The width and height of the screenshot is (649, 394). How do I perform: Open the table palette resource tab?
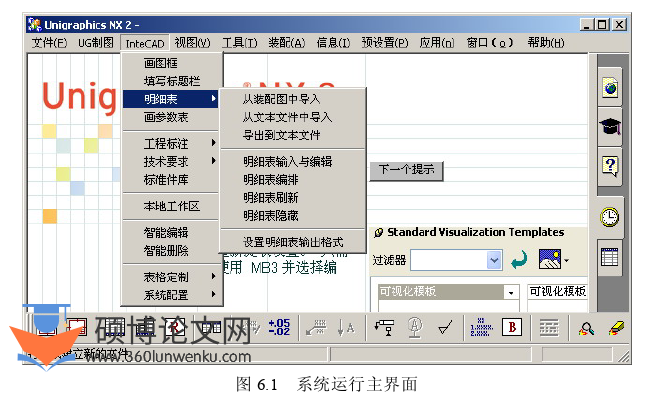(610, 257)
